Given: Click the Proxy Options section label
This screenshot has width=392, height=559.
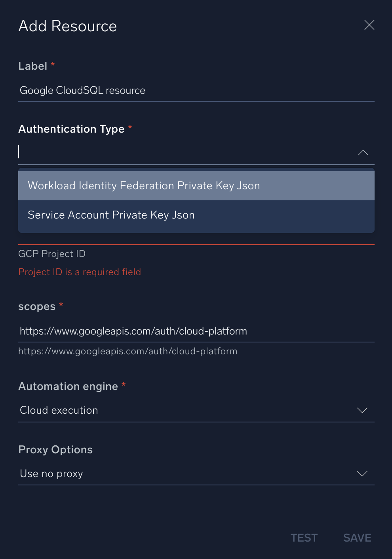Looking at the screenshot, I should 55,450.
